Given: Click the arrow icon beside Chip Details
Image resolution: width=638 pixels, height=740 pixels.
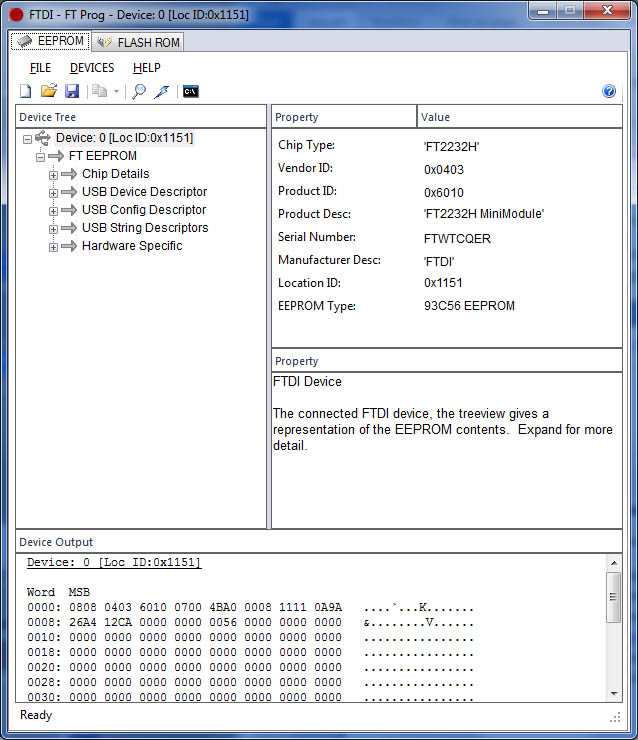Looking at the screenshot, I should coord(69,174).
